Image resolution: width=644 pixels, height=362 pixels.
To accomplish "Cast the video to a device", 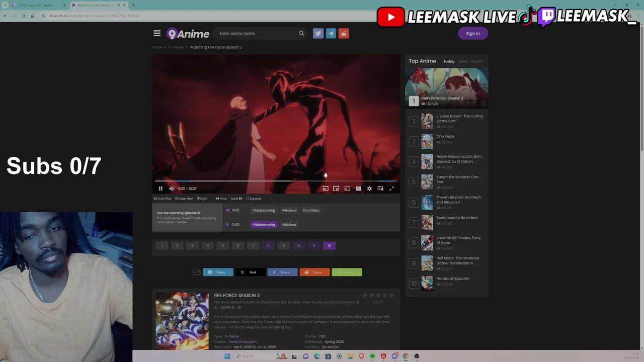I will pyautogui.click(x=347, y=189).
